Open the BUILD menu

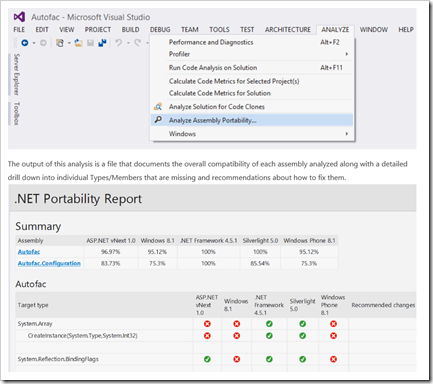130,30
